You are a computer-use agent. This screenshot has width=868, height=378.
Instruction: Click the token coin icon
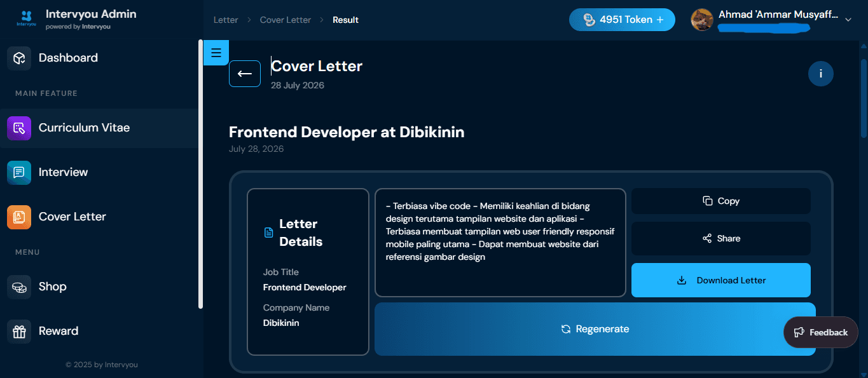click(x=589, y=20)
